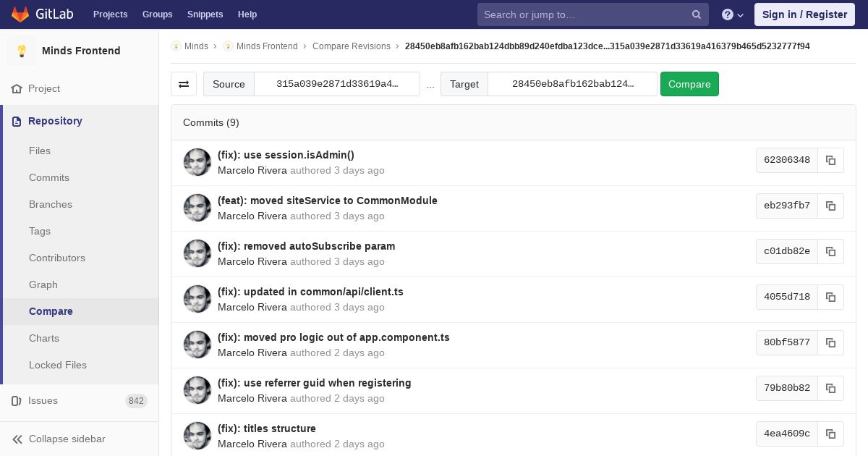This screenshot has height=456, width=868.
Task: Click the GitLab fox logo
Action: point(20,14)
